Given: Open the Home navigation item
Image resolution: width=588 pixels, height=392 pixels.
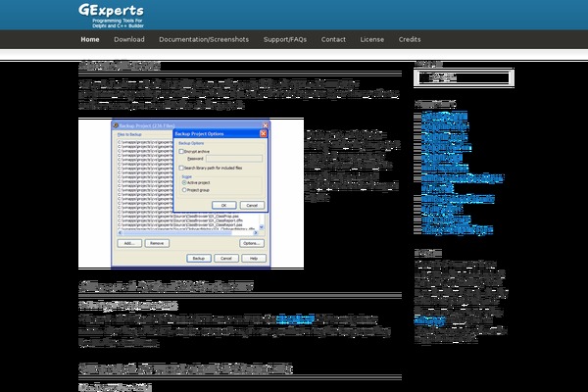Looking at the screenshot, I should point(90,39).
